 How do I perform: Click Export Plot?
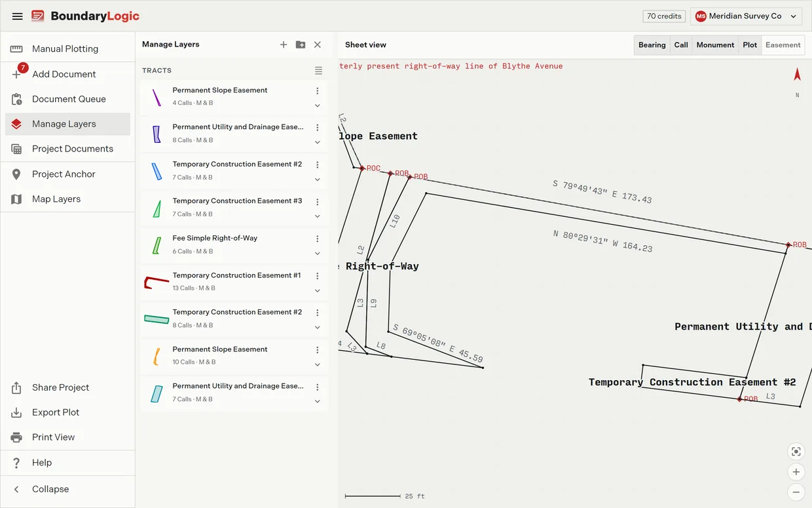tap(67, 412)
